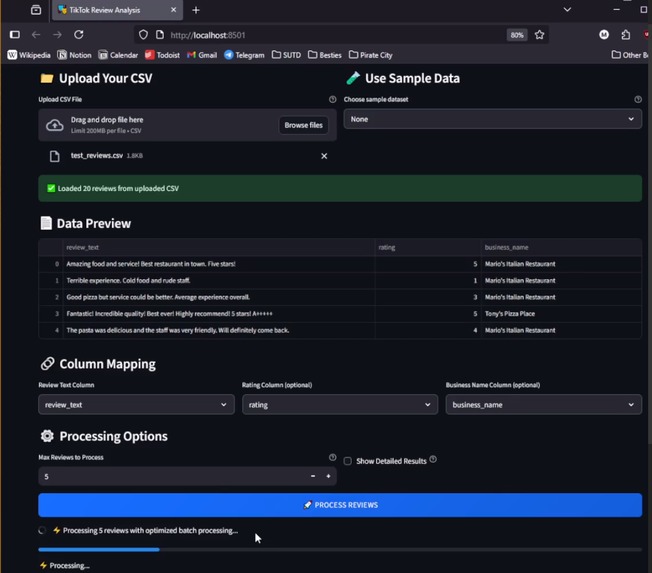This screenshot has width=652, height=573.
Task: Expand the Pirate City bookmarks folder
Action: pyautogui.click(x=370, y=55)
